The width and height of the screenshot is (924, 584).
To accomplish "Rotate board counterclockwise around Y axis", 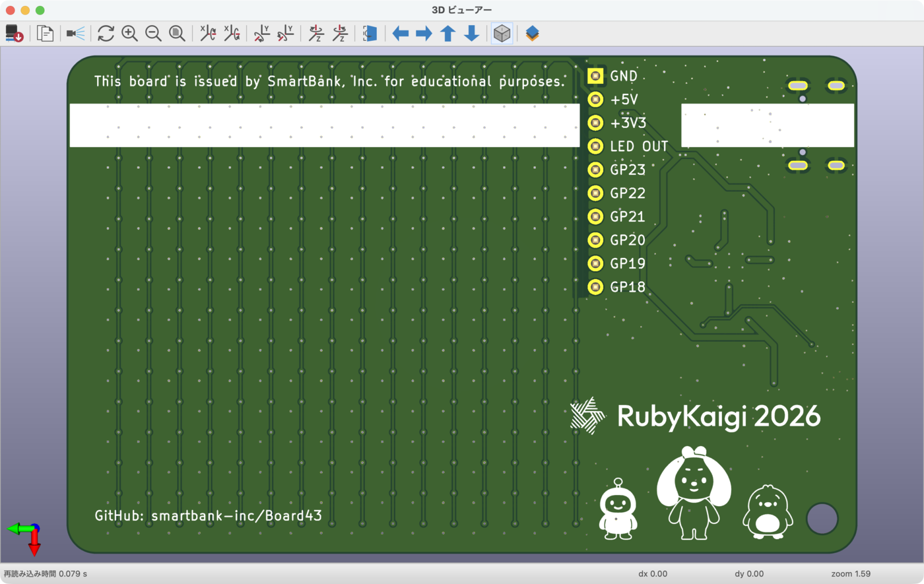I will [x=286, y=33].
